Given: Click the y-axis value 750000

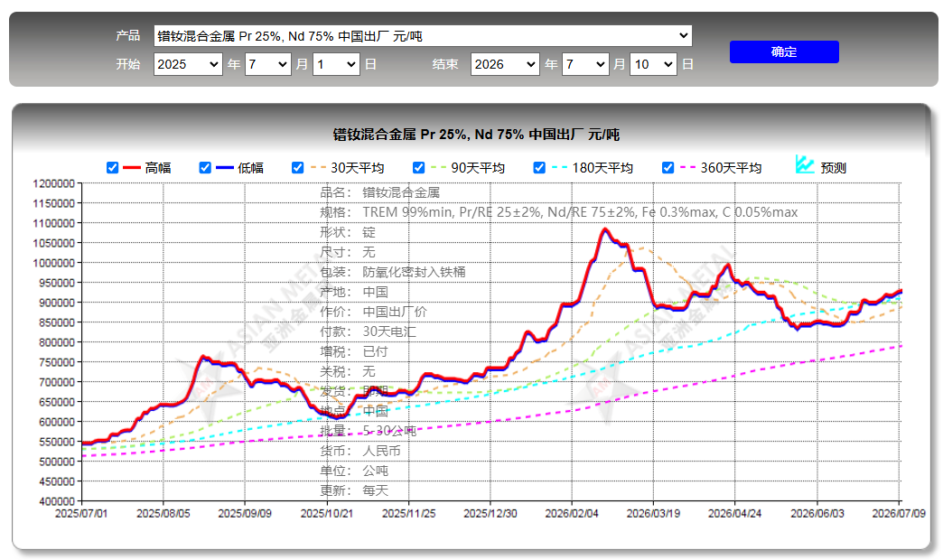Looking at the screenshot, I should (57, 362).
